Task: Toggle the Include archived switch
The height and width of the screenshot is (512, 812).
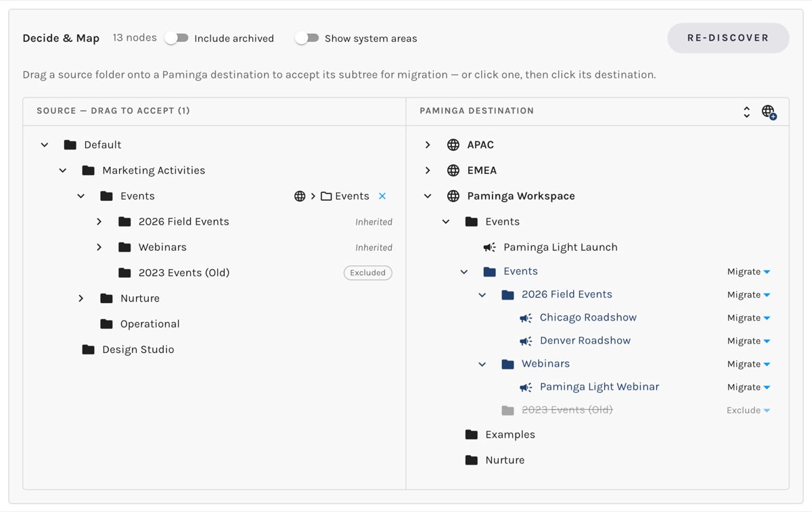Action: (177, 38)
